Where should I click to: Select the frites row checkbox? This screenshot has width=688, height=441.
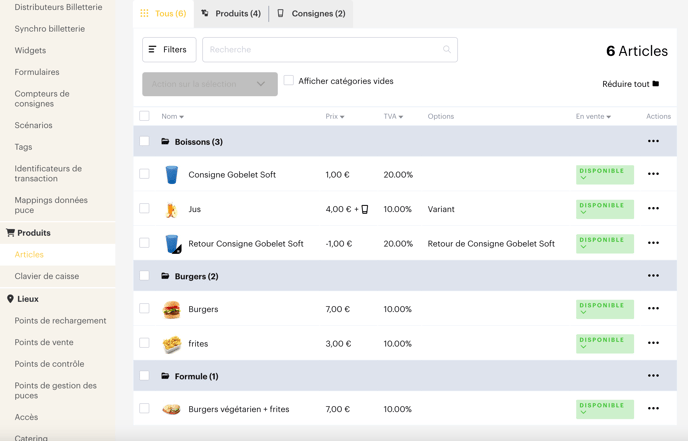point(144,343)
